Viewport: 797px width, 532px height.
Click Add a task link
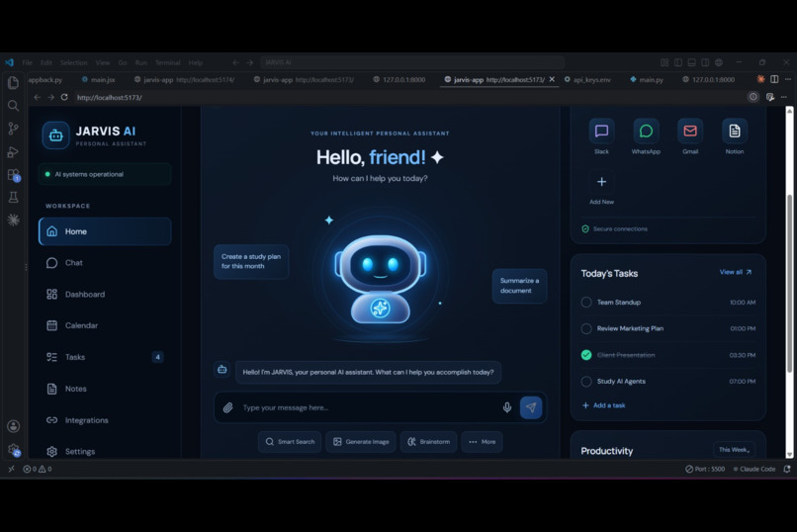603,405
